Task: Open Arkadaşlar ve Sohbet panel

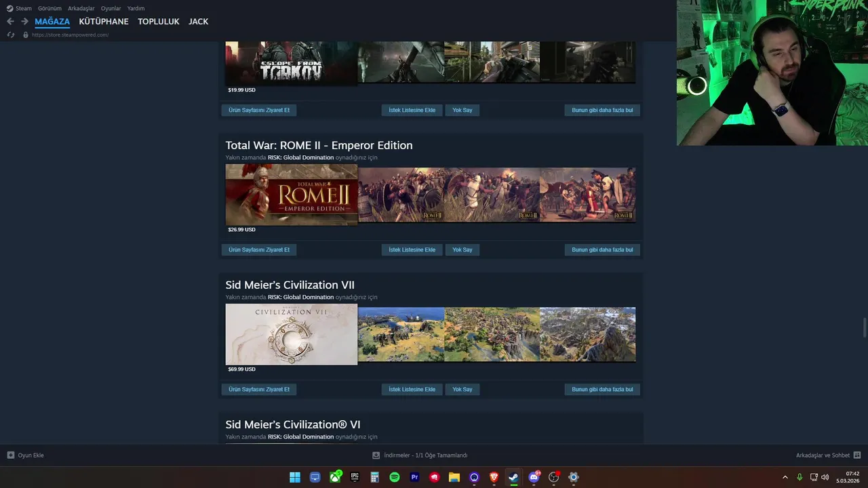Action: pos(823,455)
